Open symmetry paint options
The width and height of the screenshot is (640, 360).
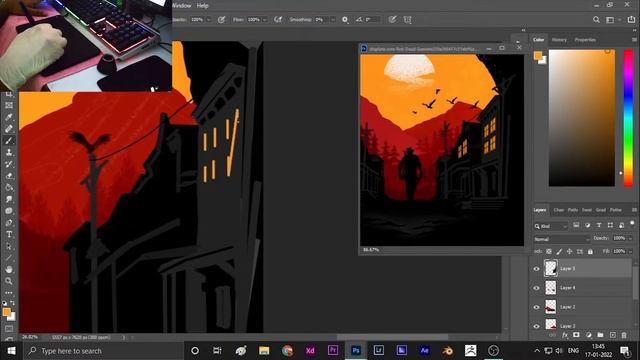click(407, 19)
